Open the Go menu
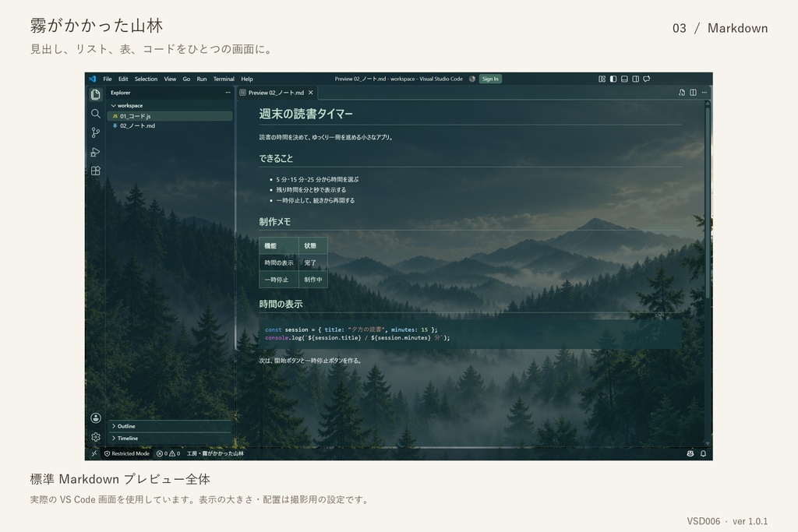 click(186, 79)
